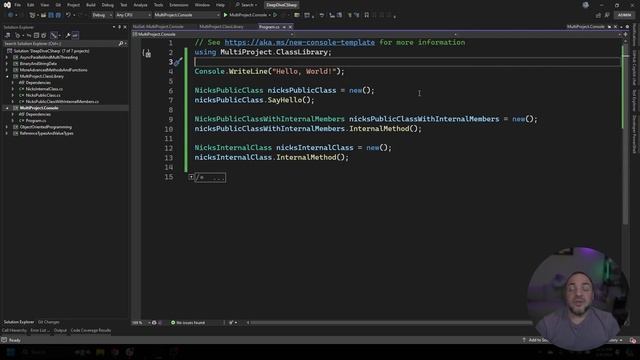Click Bookmark icon in main toolbar

pyautogui.click(x=367, y=15)
